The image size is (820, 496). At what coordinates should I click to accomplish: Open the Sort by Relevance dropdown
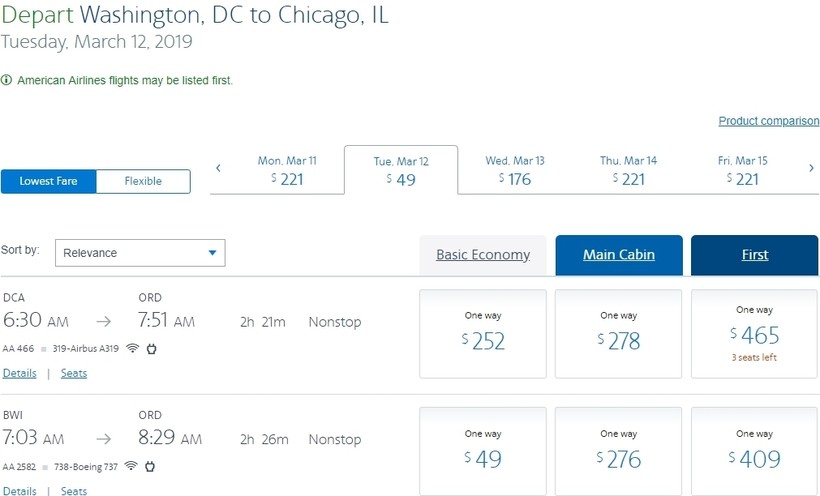pyautogui.click(x=140, y=253)
